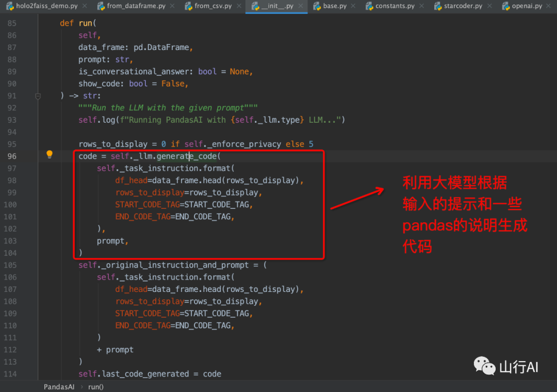This screenshot has width=557, height=392.
Task: Click the Python file icon on from_dataframe.py
Action: coord(101,6)
